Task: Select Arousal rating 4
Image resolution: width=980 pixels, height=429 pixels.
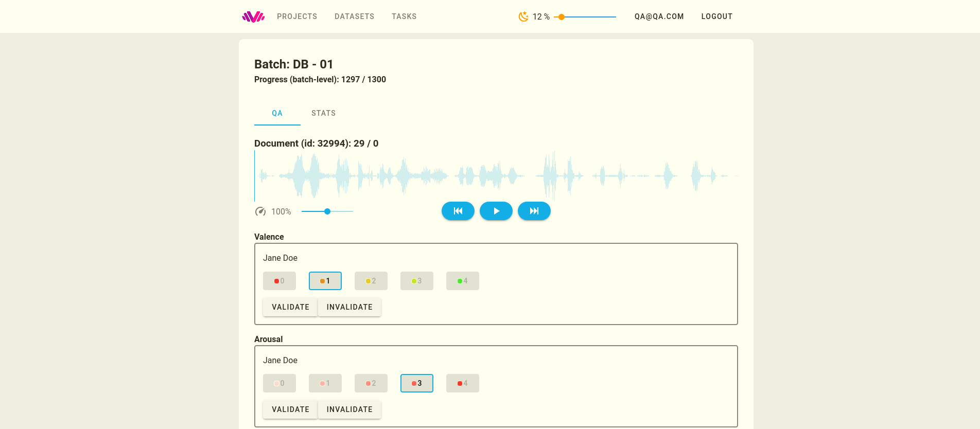Action: (463, 383)
